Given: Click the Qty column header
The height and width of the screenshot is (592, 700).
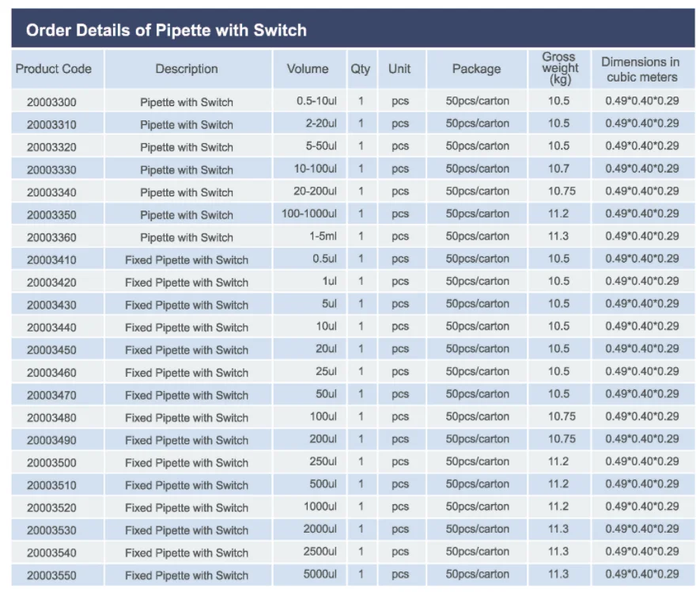Looking at the screenshot, I should (360, 69).
